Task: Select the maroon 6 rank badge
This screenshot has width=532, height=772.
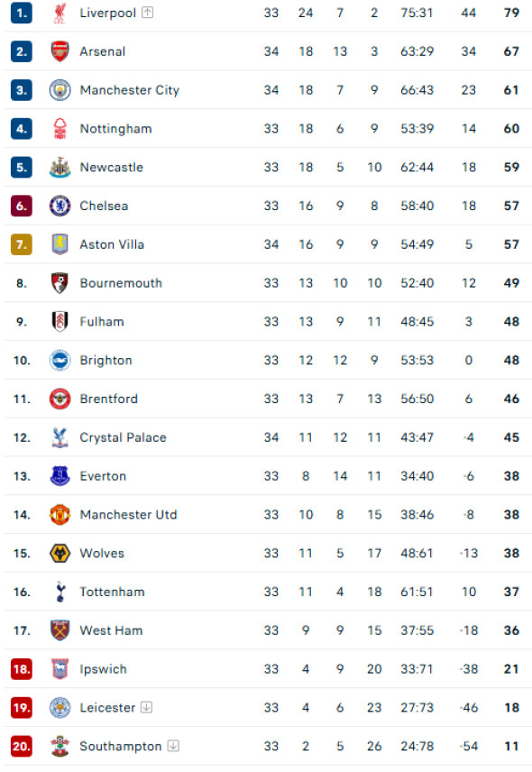Action: [21, 206]
